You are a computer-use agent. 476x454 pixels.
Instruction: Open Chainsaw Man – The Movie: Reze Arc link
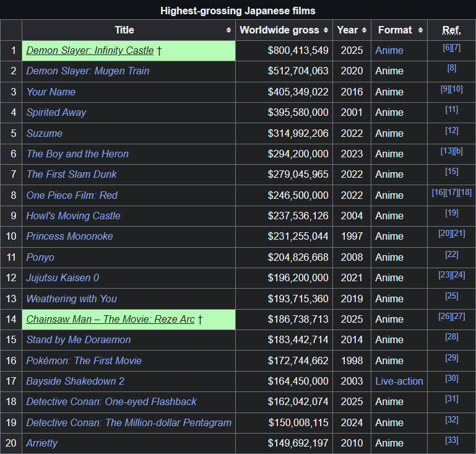[x=111, y=320]
